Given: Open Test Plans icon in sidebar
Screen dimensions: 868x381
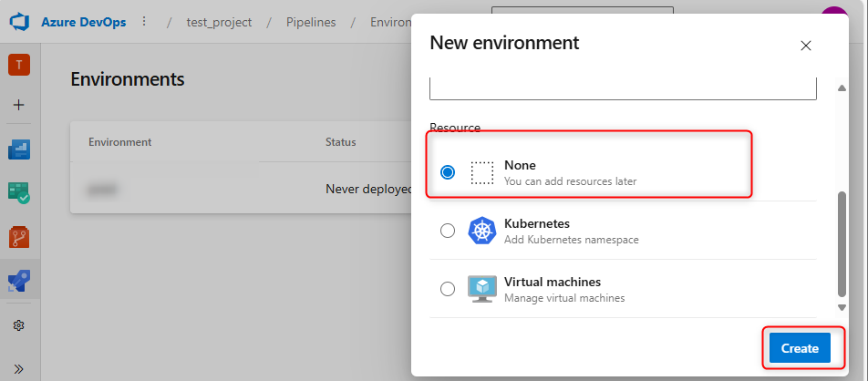Looking at the screenshot, I should coord(19,192).
